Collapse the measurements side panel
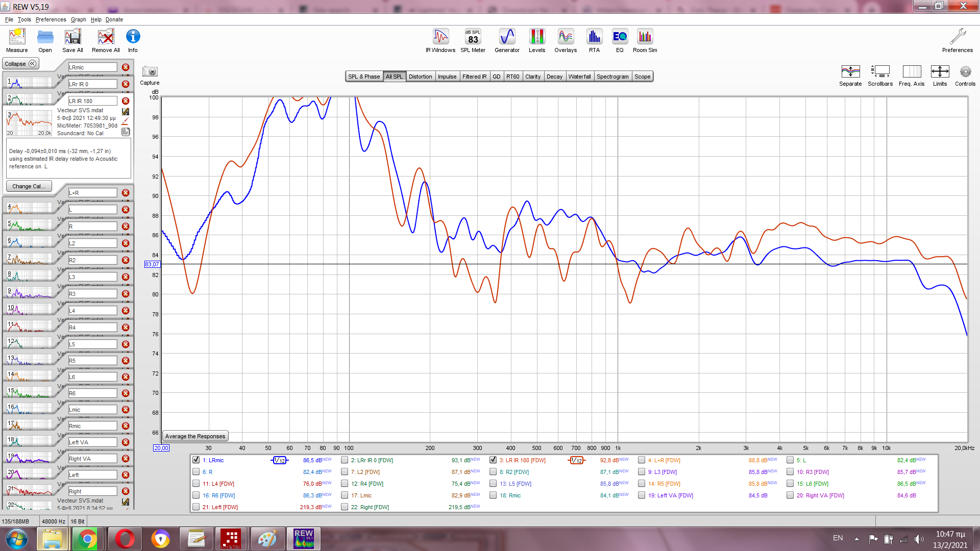 coord(20,64)
